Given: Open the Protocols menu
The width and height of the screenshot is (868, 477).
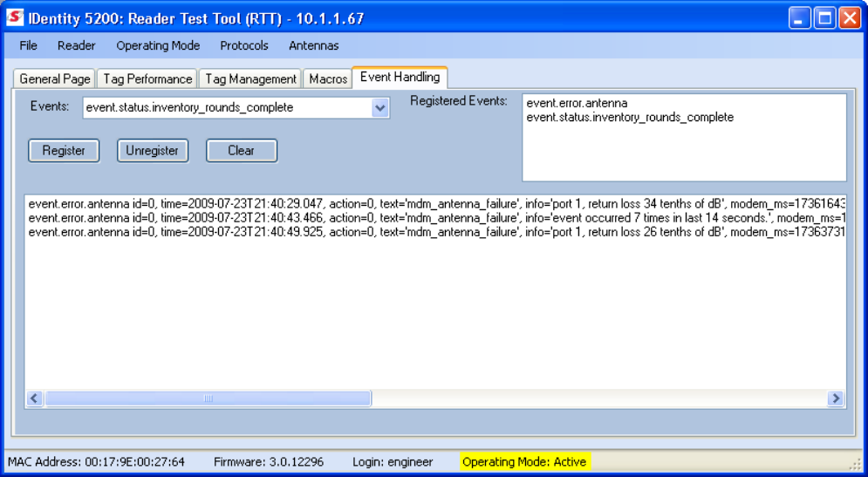Looking at the screenshot, I should (244, 46).
